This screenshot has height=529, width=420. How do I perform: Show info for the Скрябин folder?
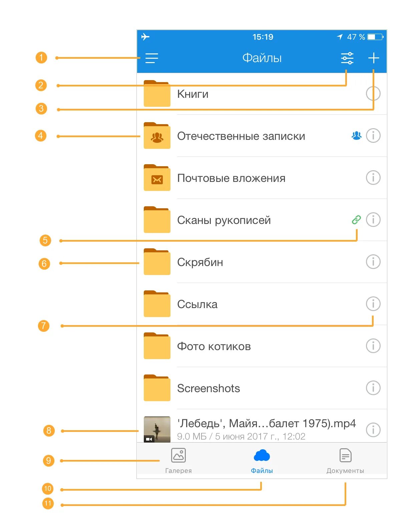tap(373, 262)
